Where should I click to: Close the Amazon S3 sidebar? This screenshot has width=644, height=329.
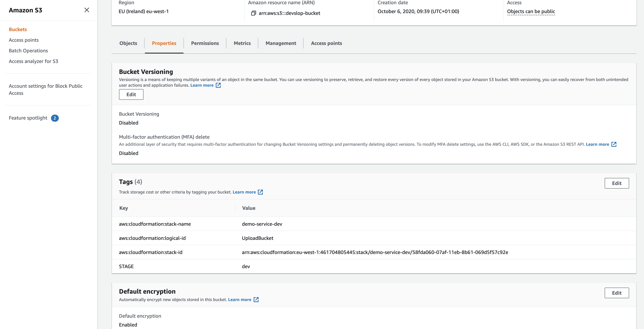point(87,10)
